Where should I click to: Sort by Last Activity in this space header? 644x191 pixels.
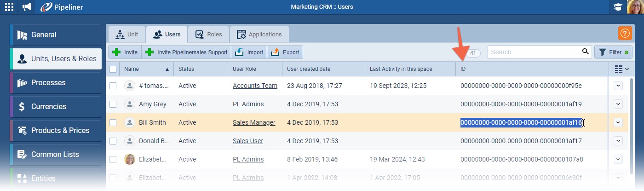(x=411, y=69)
